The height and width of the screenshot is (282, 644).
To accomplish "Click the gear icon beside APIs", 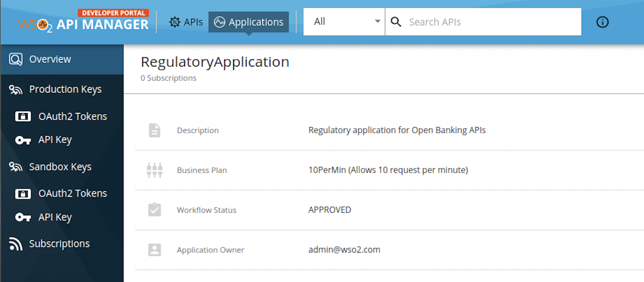I will tap(175, 22).
